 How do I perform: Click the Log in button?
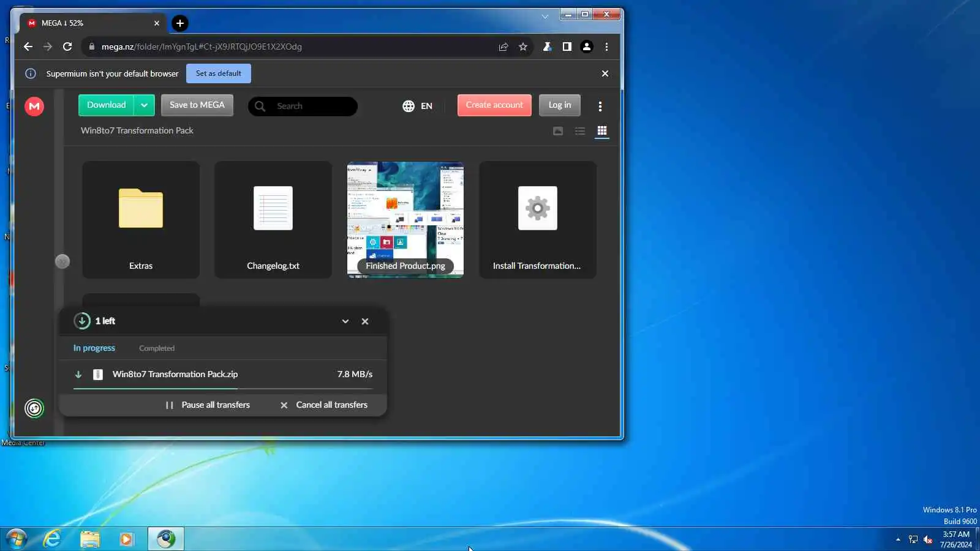click(x=560, y=105)
